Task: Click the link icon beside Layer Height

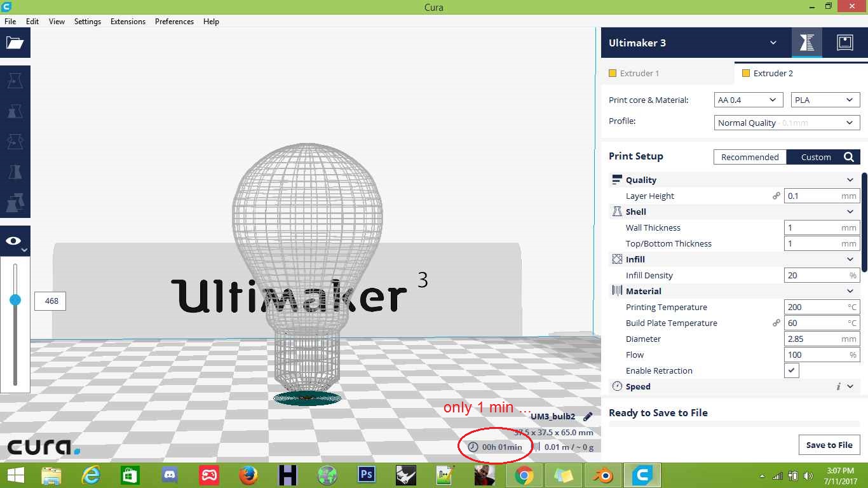Action: pos(776,196)
